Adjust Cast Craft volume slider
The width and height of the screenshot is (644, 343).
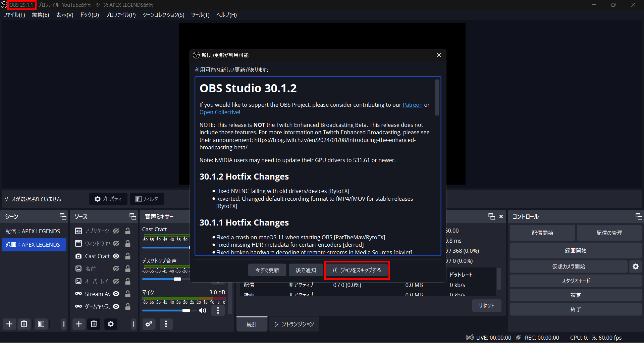coord(166,247)
